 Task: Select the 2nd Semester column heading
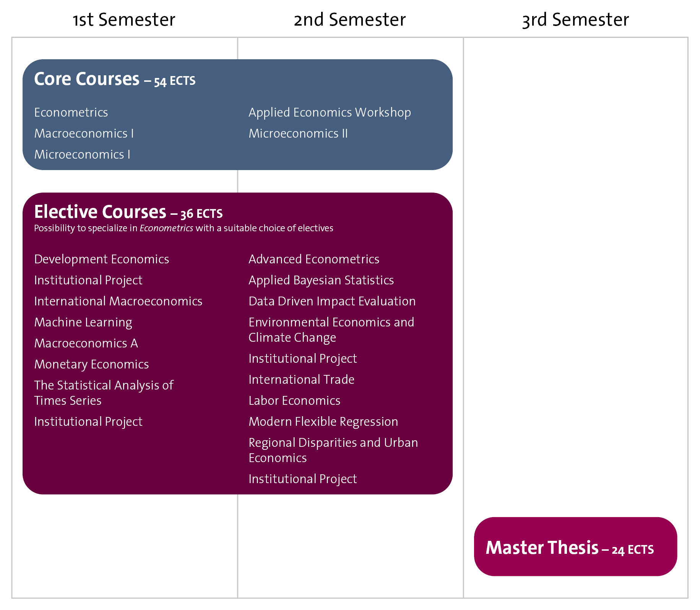point(349,20)
